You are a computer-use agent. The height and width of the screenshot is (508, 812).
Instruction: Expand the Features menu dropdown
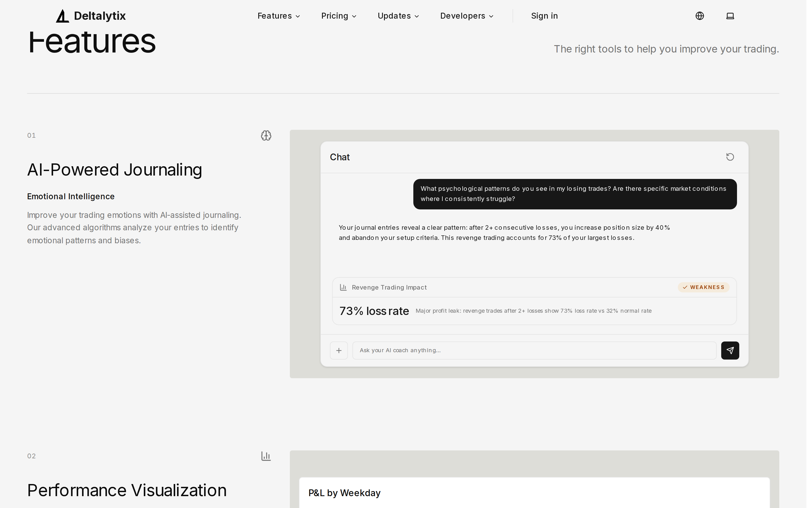tap(279, 16)
